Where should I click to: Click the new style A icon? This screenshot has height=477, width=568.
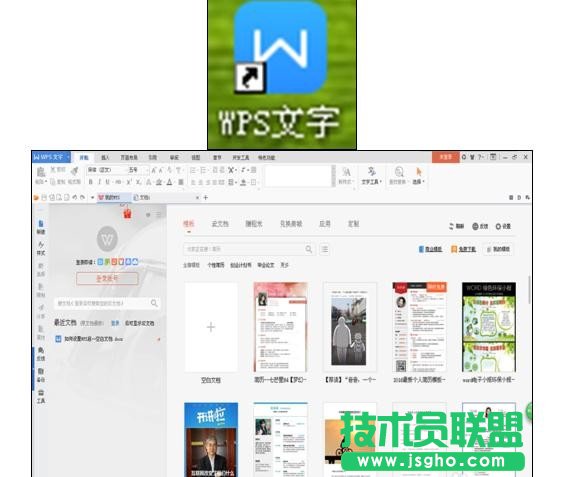(x=346, y=172)
